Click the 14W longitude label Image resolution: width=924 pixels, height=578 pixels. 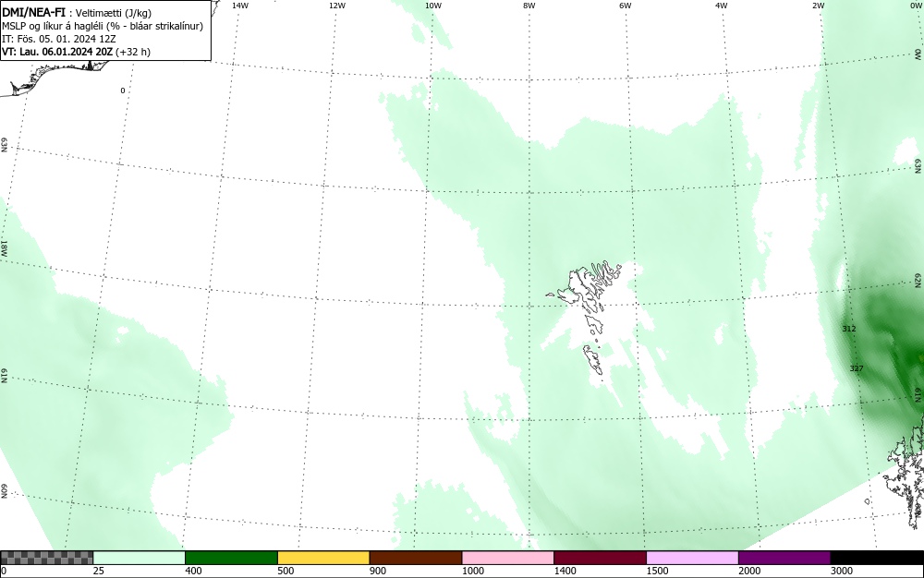pyautogui.click(x=240, y=6)
